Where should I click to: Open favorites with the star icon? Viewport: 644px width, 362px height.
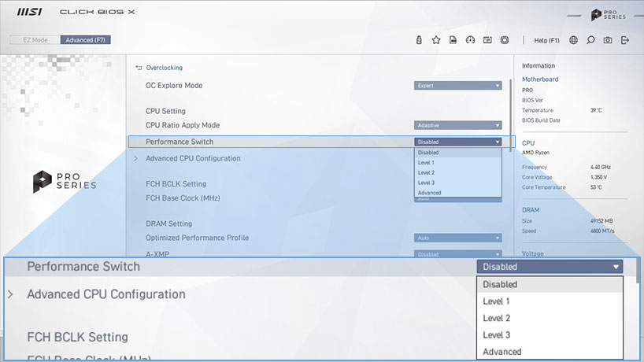[436, 40]
